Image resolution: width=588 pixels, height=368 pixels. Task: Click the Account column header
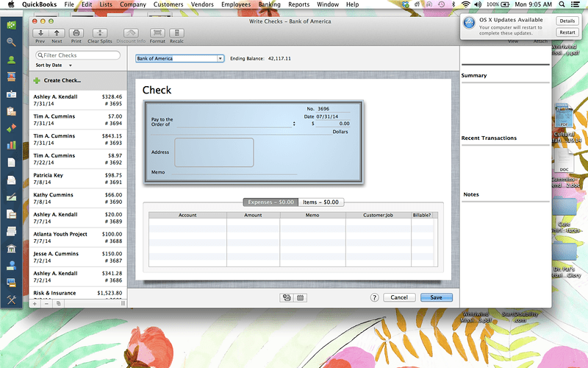[x=187, y=215]
